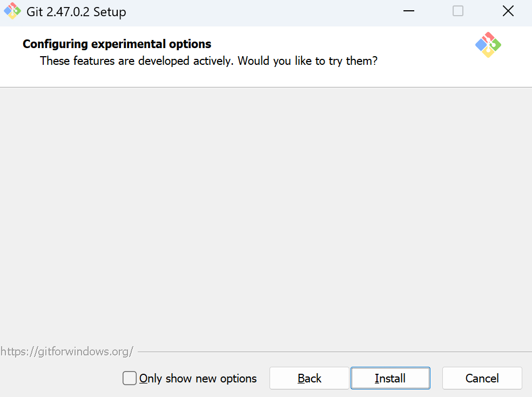Click the Git logo in the header
This screenshot has width=532, height=397.
tap(488, 45)
